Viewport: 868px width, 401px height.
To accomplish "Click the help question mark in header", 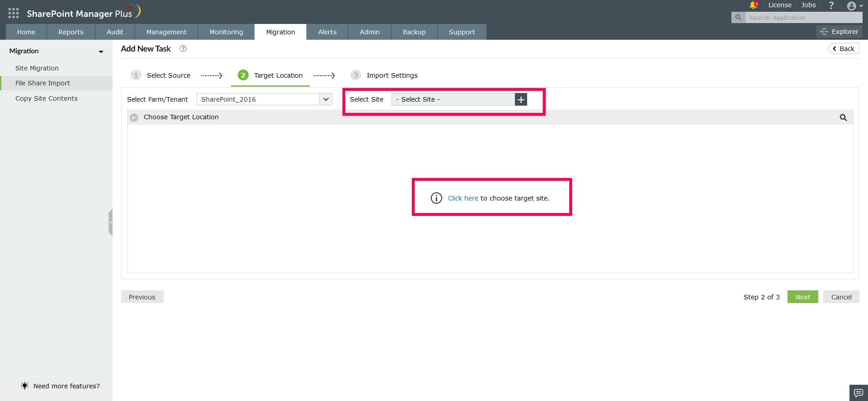I will coord(831,5).
